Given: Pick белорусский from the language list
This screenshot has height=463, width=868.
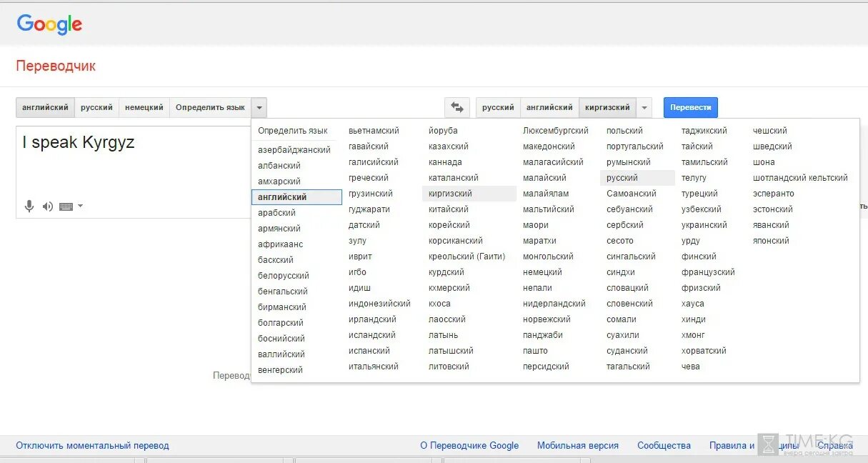Looking at the screenshot, I should pos(284,276).
